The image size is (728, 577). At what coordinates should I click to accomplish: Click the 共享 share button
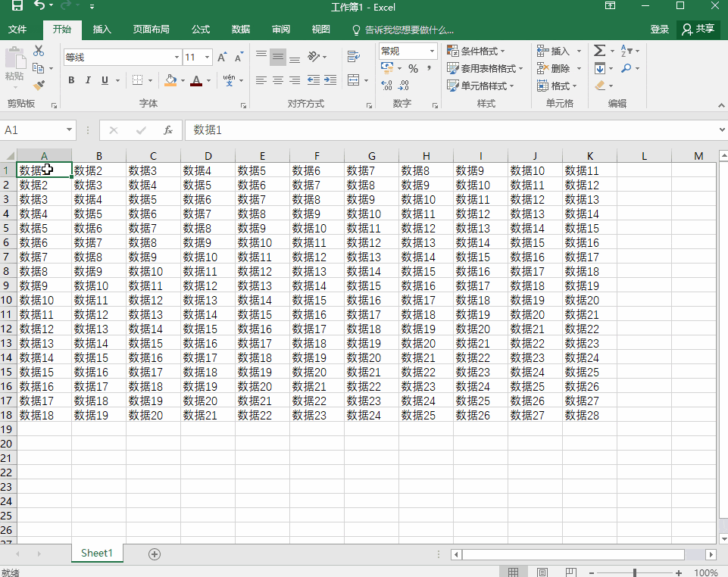698,30
